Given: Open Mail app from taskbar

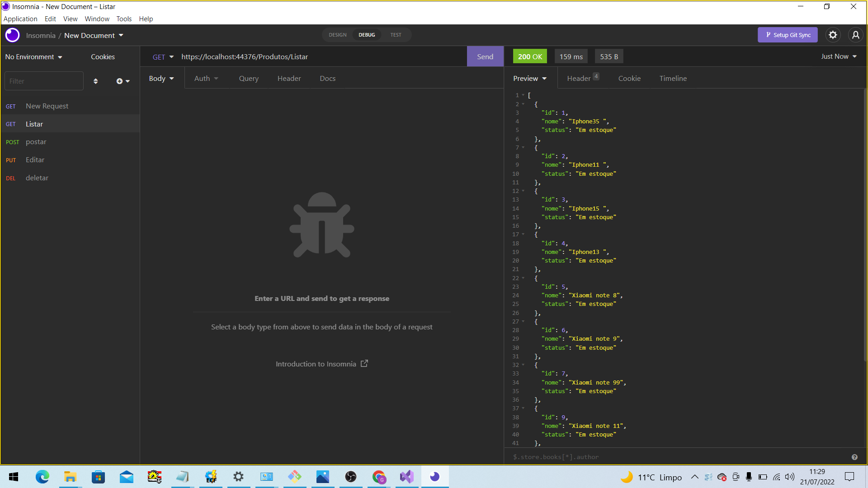Looking at the screenshot, I should pos(126,477).
